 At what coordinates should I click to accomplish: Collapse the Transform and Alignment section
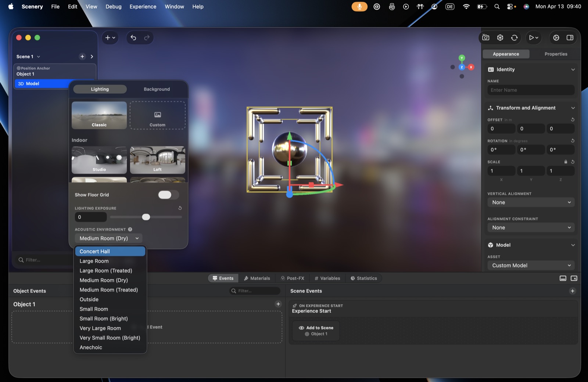click(x=573, y=108)
